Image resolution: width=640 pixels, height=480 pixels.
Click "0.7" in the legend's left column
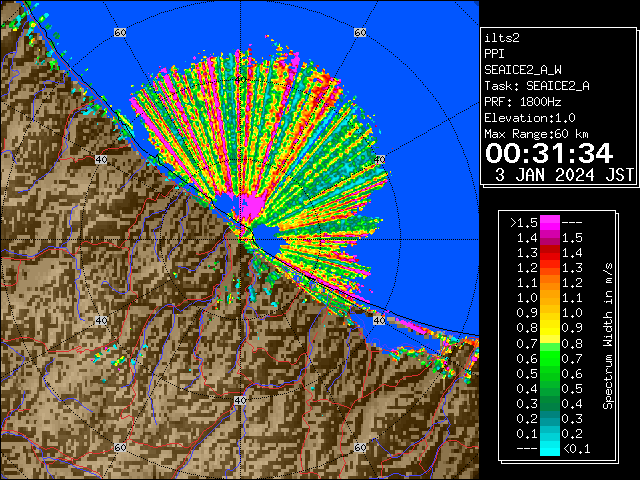coord(527,344)
